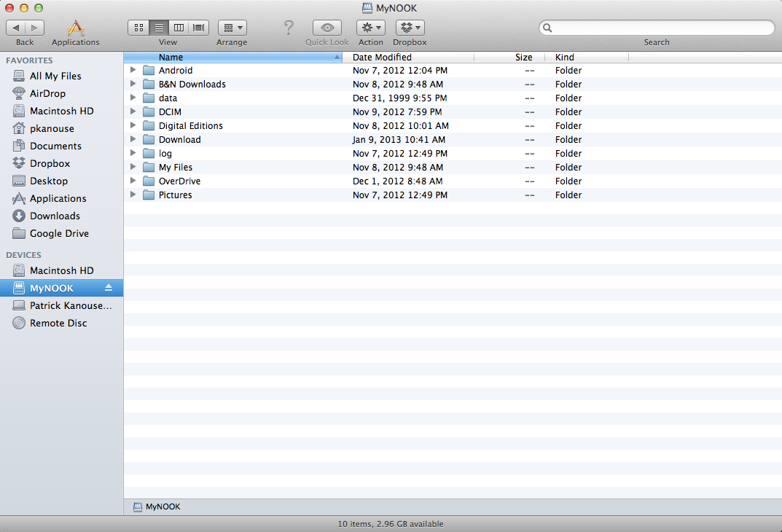Switch to list view
The height and width of the screenshot is (532, 782).
point(159,28)
